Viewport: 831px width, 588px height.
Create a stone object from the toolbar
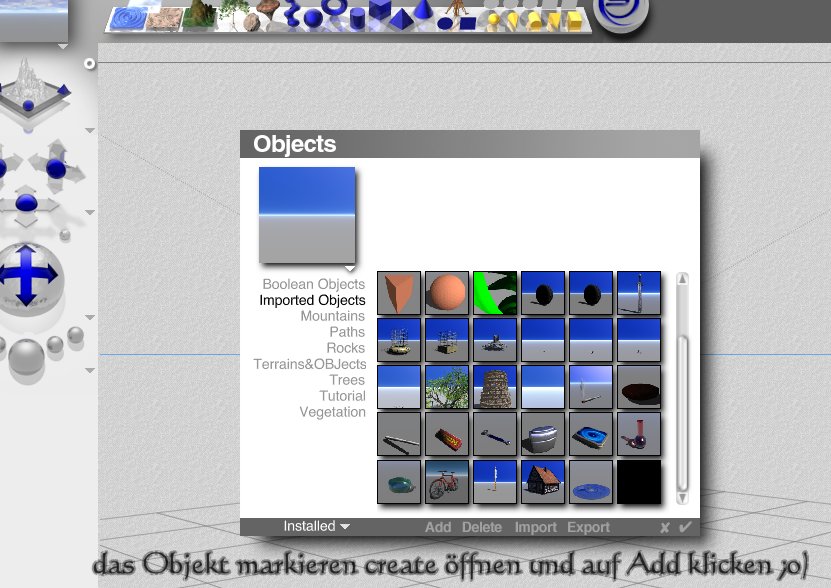pos(251,21)
